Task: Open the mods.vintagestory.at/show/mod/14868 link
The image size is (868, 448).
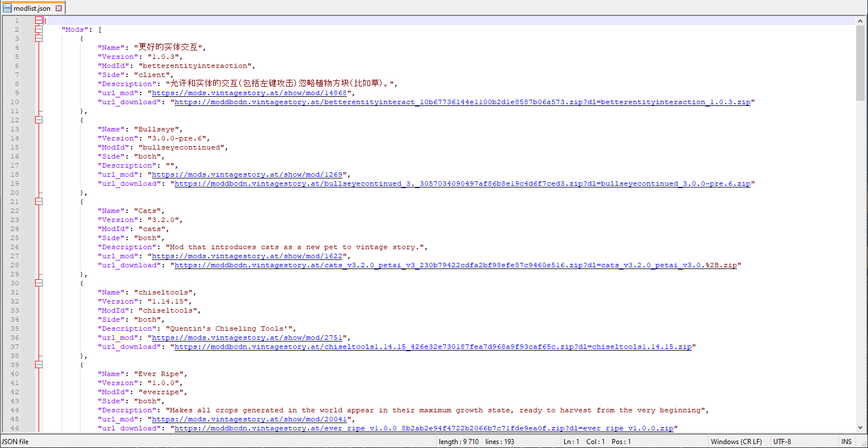Action: click(x=249, y=93)
